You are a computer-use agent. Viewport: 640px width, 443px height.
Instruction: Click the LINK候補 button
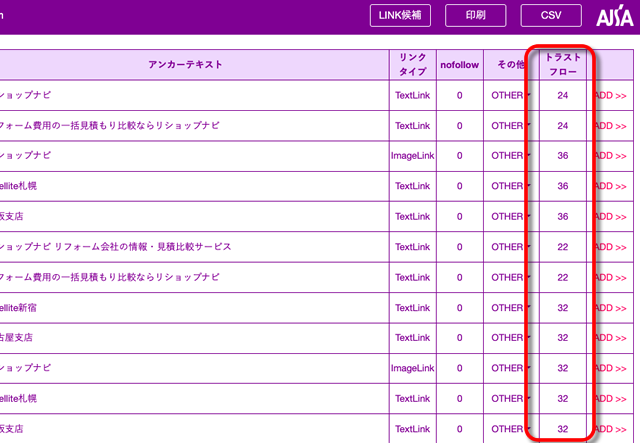point(400,16)
